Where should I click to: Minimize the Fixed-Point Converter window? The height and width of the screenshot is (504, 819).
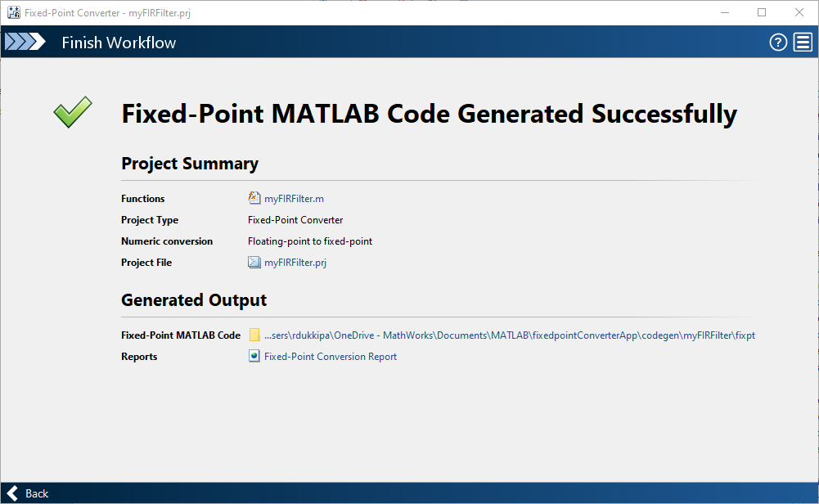tap(724, 13)
